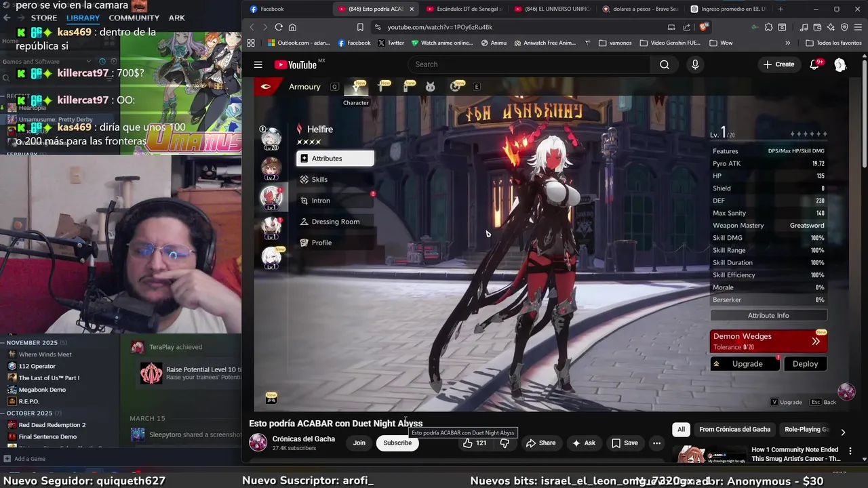This screenshot has height=488, width=868.
Task: Select Red Dead Redemption 2 in Steam library
Action: [52, 425]
